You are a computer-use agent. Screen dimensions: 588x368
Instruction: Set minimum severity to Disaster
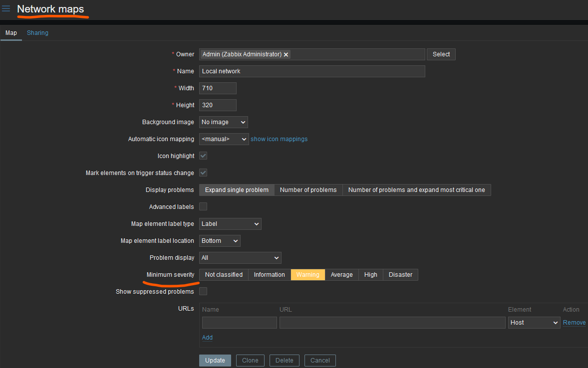(x=400, y=275)
